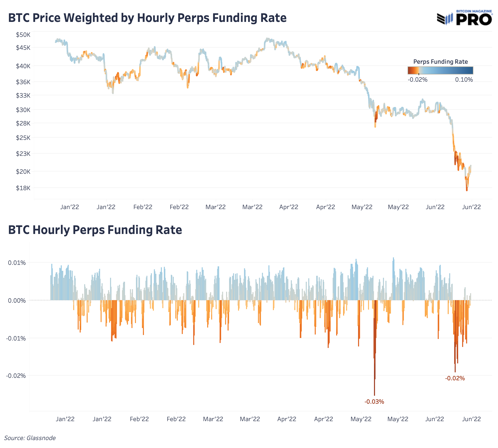Click the Perps Funding Rate gradient color bar
The width and height of the screenshot is (498, 448).
[440, 70]
